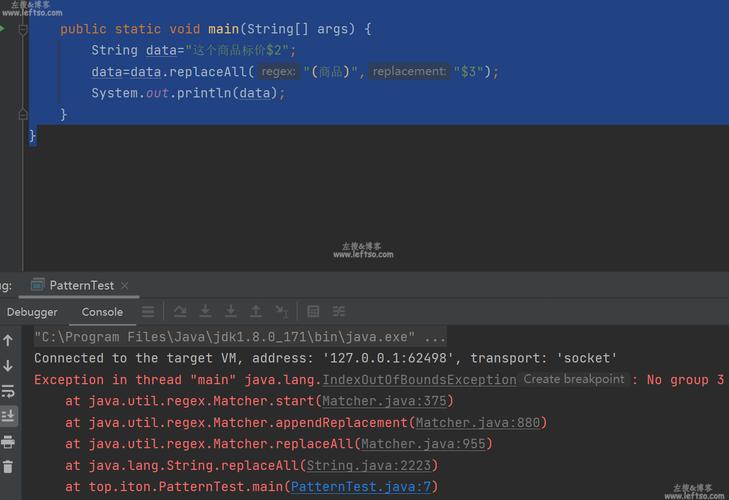Click the "Connected to the target VM" line
The image size is (729, 500).
pos(325,358)
